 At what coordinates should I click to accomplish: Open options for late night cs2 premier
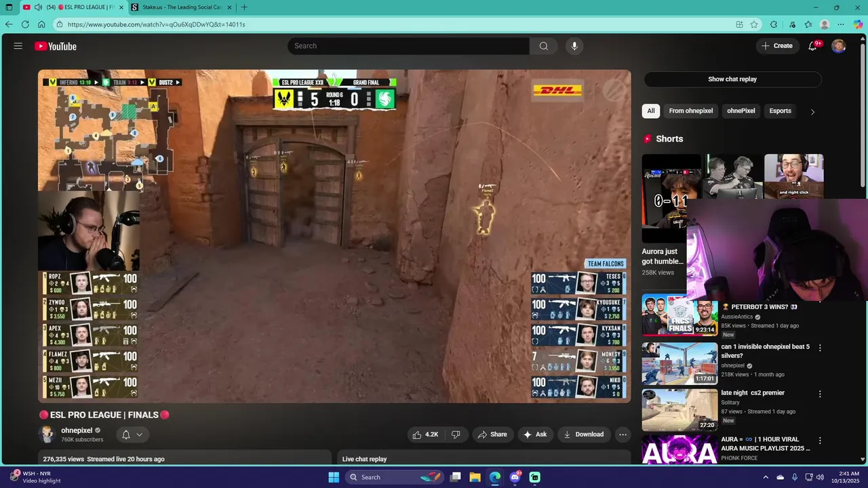(x=820, y=394)
